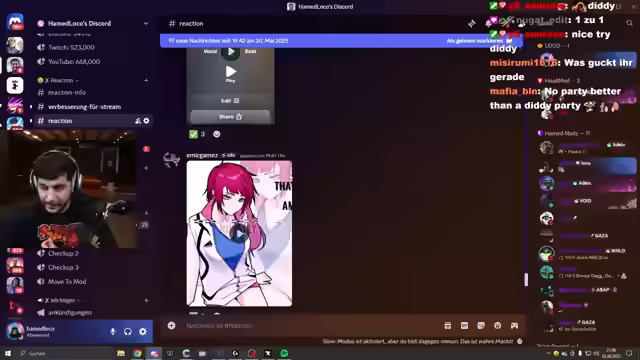Open the search icon at top right
The width and height of the screenshot is (640, 360).
[629, 24]
